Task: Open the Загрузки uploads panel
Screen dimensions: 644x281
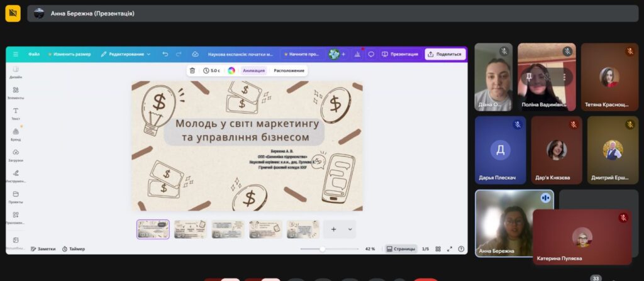Action: click(16, 155)
